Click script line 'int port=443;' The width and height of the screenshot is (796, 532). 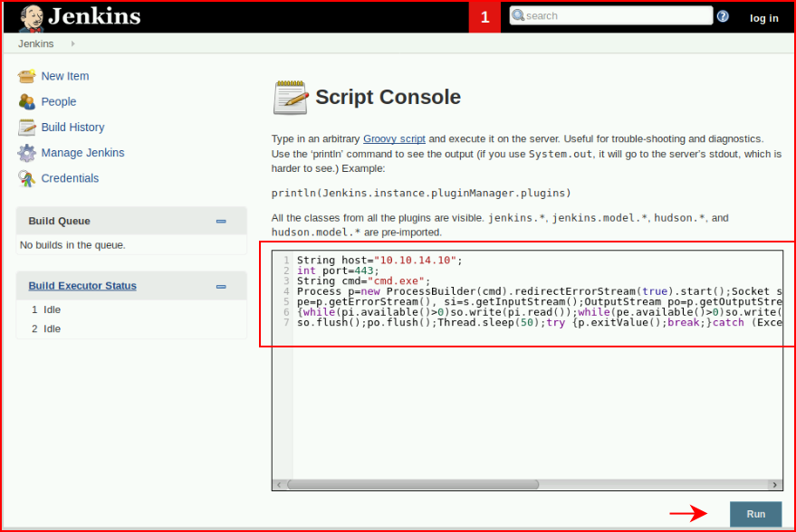338,271
